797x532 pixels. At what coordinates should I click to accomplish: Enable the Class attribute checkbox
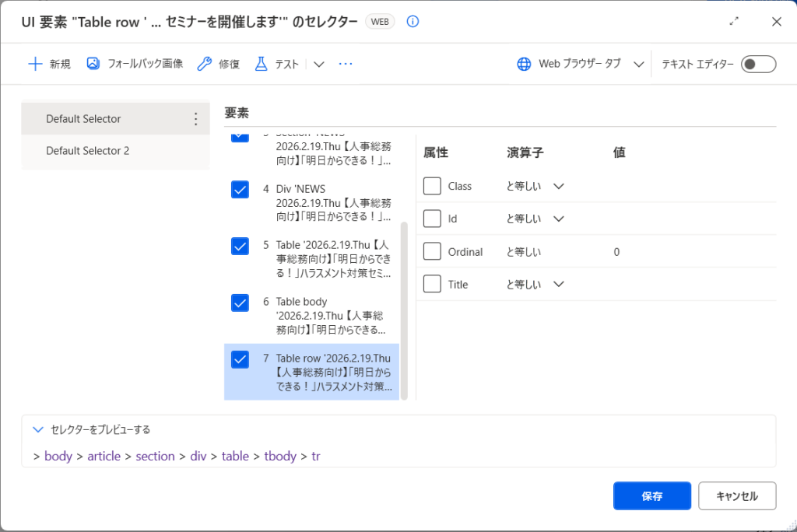432,186
